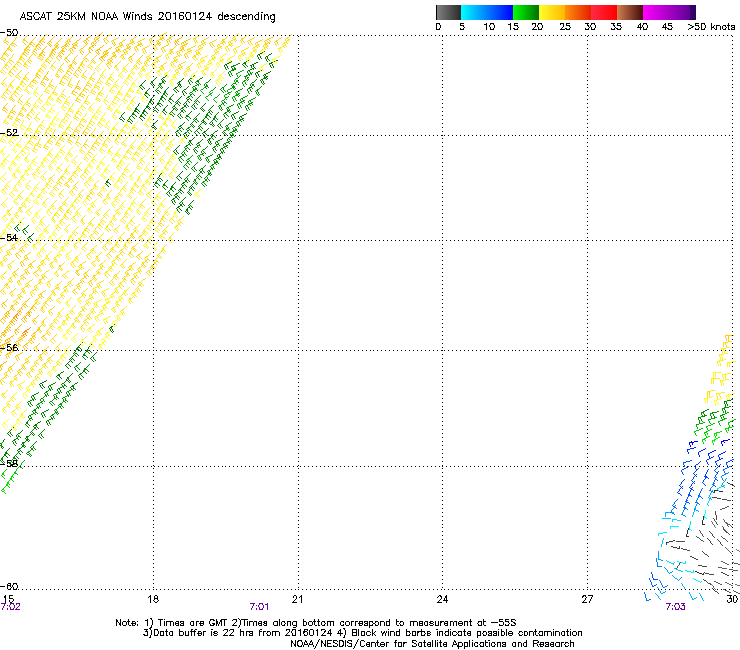740x650 pixels.
Task: Click the legend tick label '25'
Action: (565, 27)
